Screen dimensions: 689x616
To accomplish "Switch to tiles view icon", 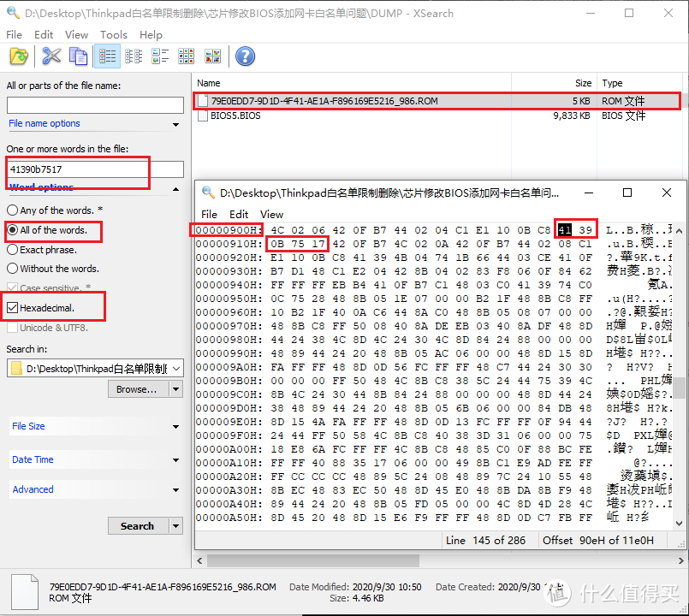I will [160, 56].
